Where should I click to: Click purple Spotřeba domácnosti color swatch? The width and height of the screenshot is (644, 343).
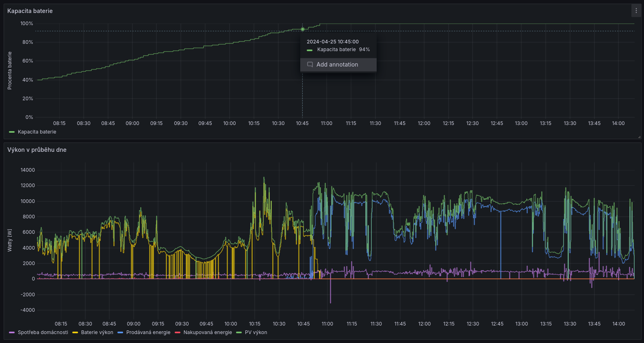pos(12,332)
